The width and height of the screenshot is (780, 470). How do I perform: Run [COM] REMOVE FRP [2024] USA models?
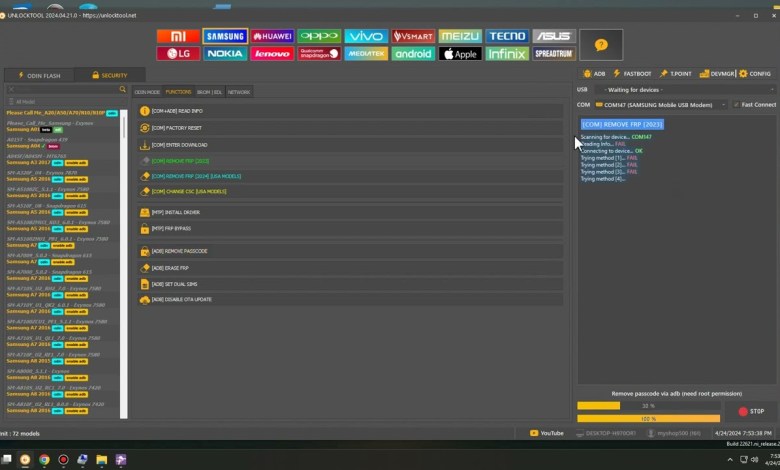(x=350, y=176)
